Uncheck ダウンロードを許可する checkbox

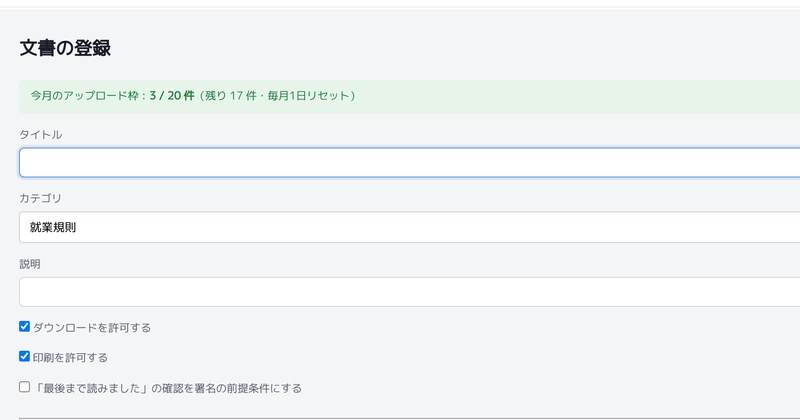point(24,327)
